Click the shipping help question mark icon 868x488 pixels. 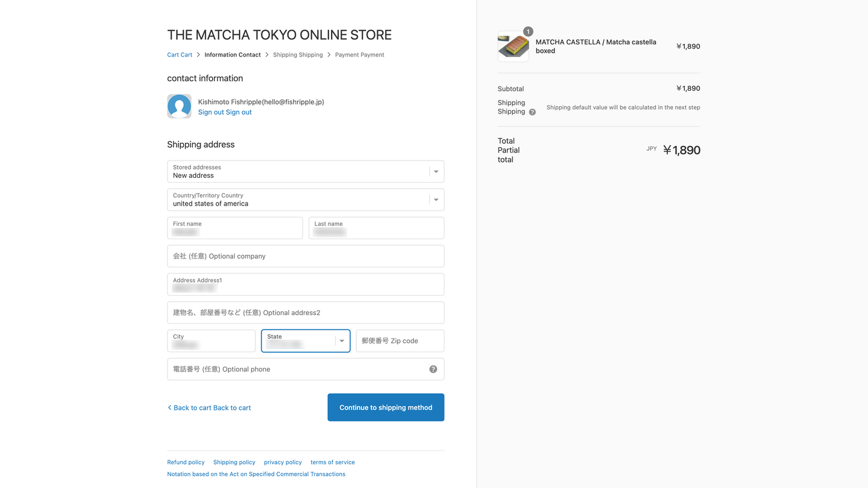(x=532, y=112)
